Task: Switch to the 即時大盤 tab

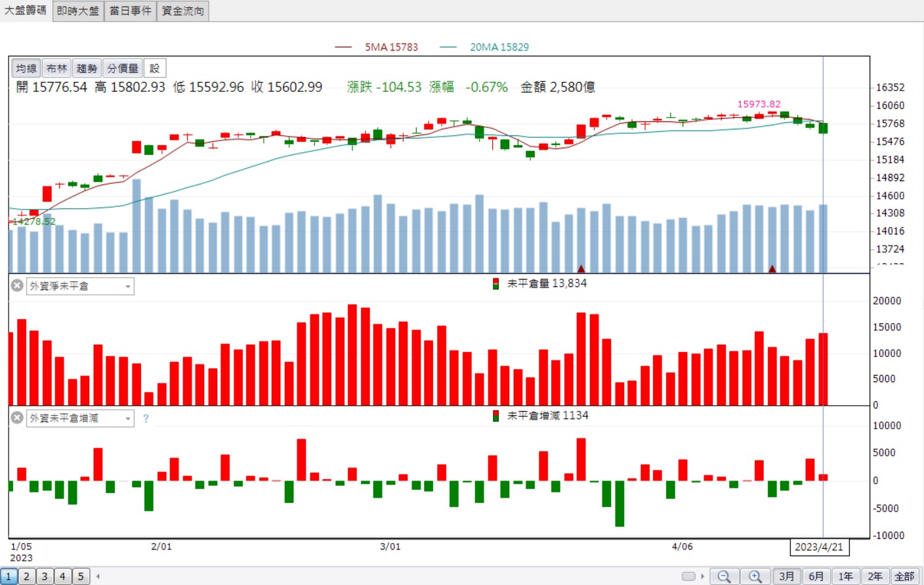Action: click(78, 11)
